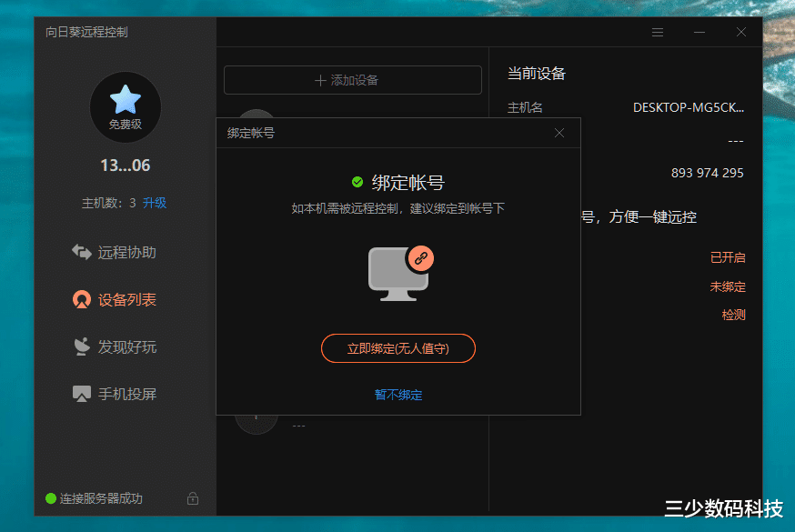This screenshot has height=532, width=795.
Task: Click the 向日葵远程控制 window title
Action: pos(86,32)
